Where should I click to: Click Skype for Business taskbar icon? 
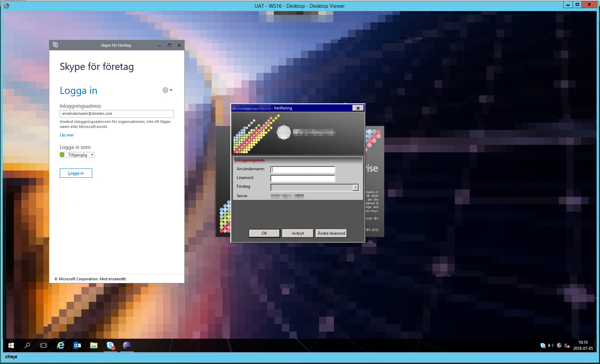coord(110,345)
